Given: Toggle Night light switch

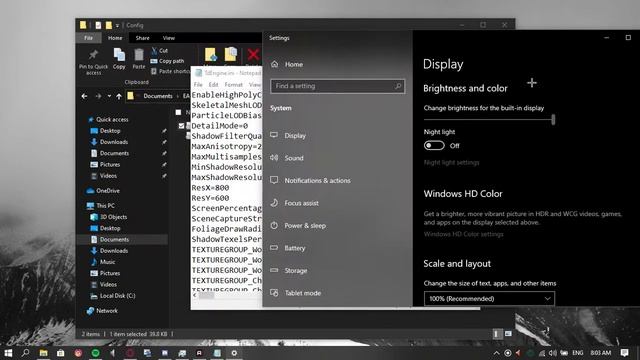Looking at the screenshot, I should pyautogui.click(x=434, y=146).
